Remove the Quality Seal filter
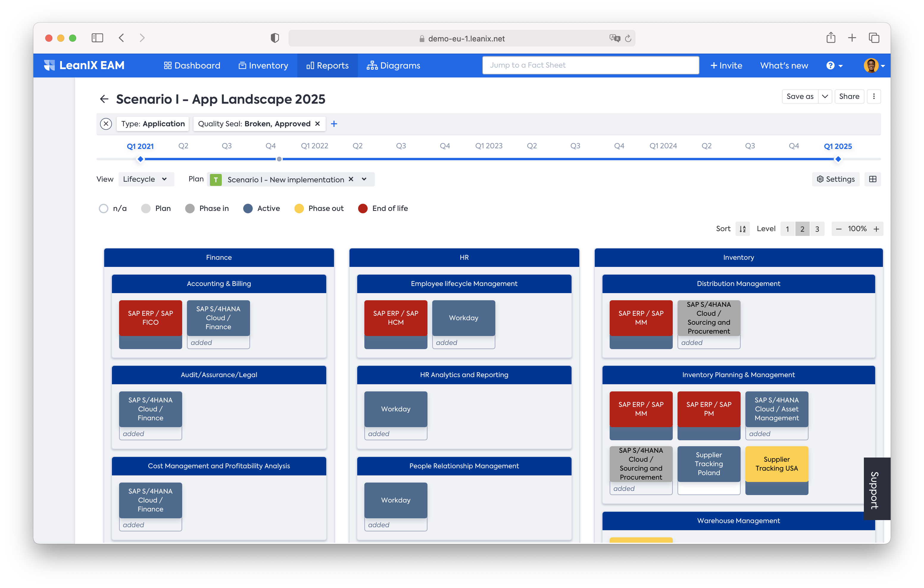924x588 pixels. [x=317, y=124]
